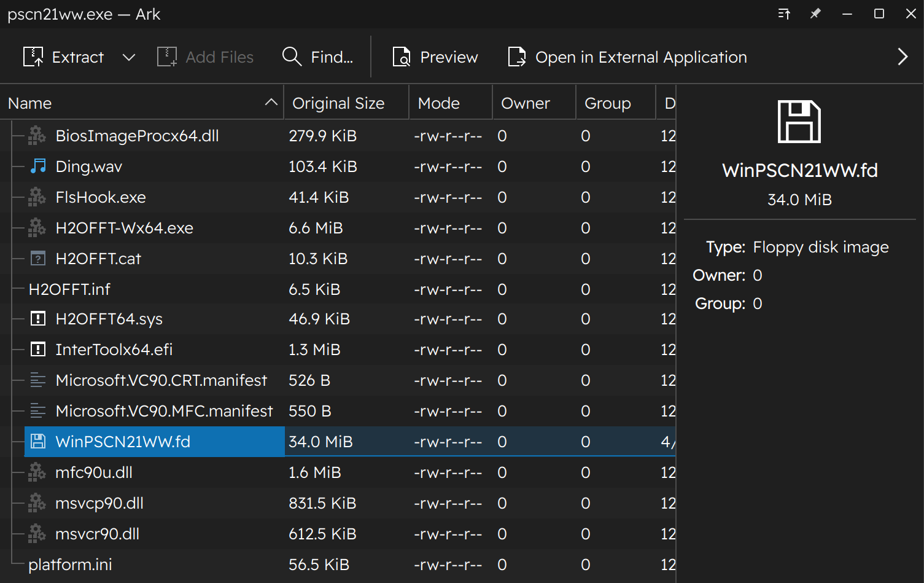Screen dimensions: 924x583
Task: Click the large floppy disk preview icon
Action: pos(799,122)
